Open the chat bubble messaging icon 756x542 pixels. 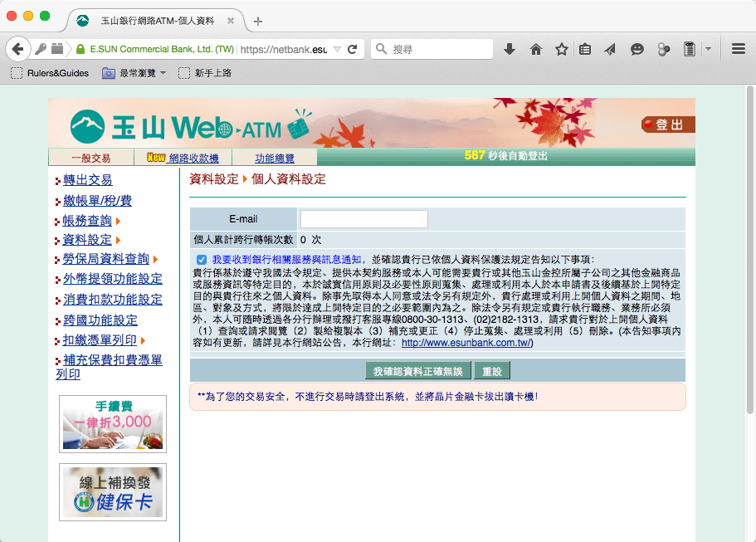coord(637,48)
